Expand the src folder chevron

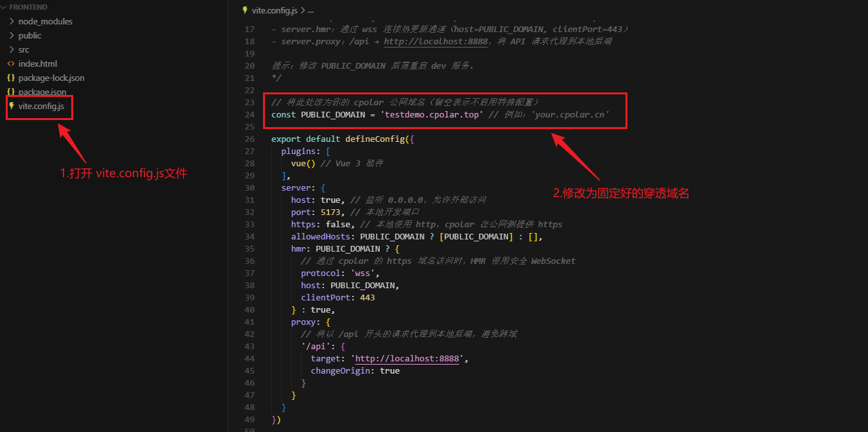coord(12,49)
